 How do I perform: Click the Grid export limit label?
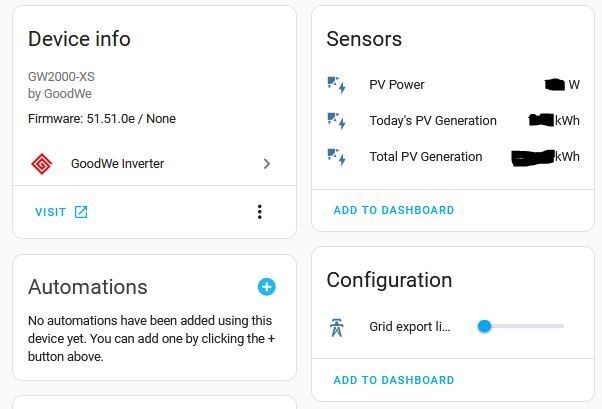409,326
